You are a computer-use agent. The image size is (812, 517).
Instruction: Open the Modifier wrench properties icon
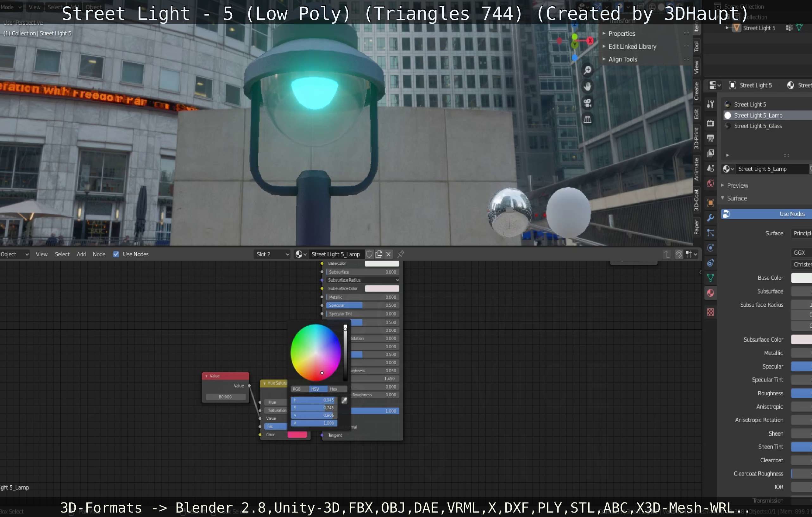(710, 218)
